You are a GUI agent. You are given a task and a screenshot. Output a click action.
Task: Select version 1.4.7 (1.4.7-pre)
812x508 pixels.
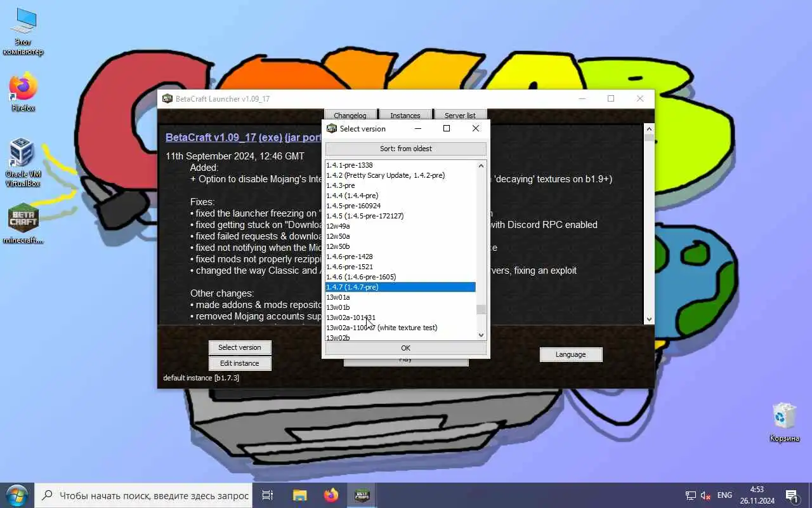coord(400,287)
